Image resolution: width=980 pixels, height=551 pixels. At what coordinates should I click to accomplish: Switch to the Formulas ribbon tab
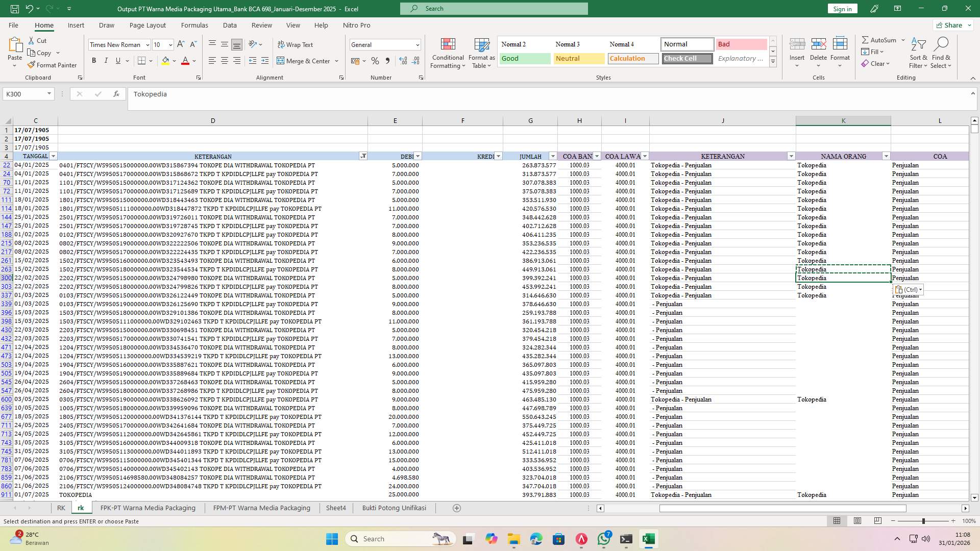click(194, 25)
